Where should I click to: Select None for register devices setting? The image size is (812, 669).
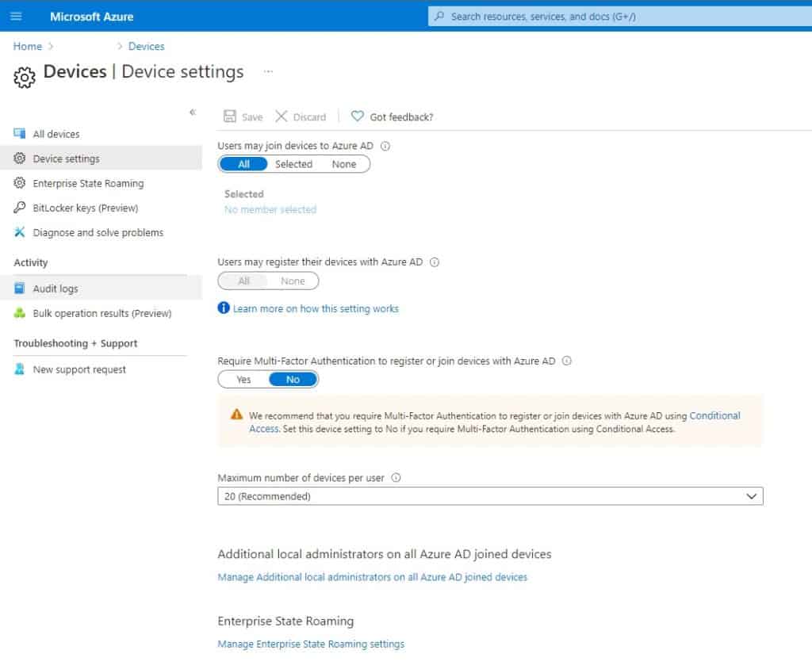click(x=293, y=281)
